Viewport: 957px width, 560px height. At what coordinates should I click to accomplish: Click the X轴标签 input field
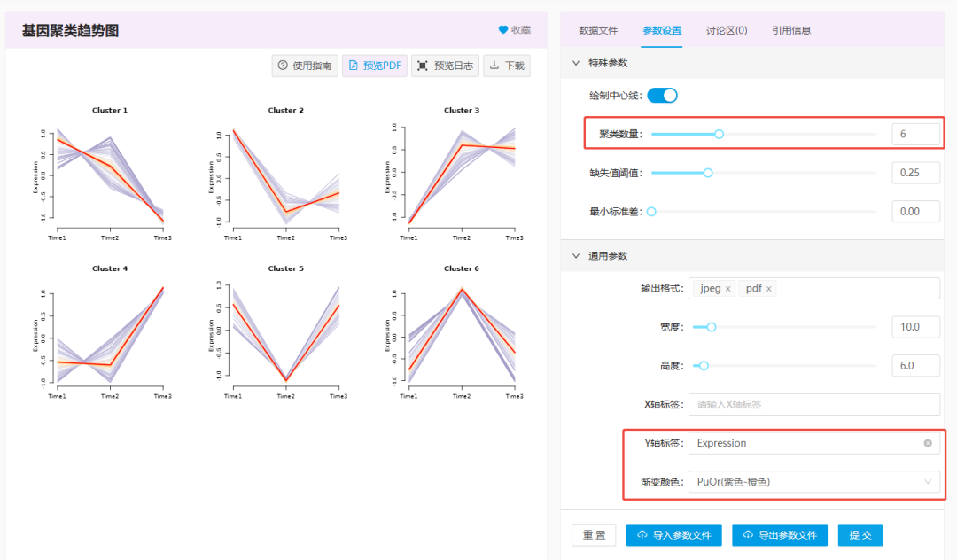coord(813,404)
